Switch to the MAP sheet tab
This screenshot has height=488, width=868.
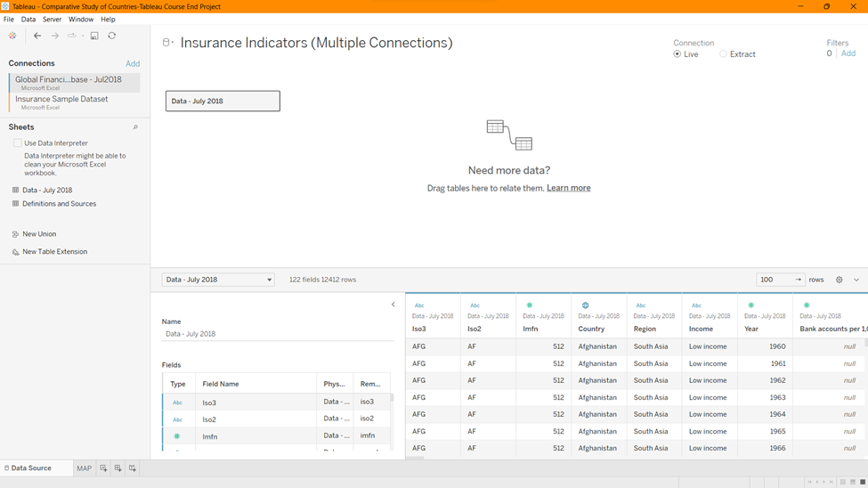point(85,468)
